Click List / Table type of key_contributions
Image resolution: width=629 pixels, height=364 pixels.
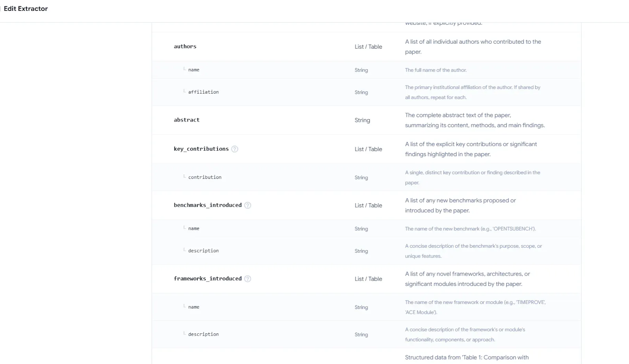coord(368,149)
